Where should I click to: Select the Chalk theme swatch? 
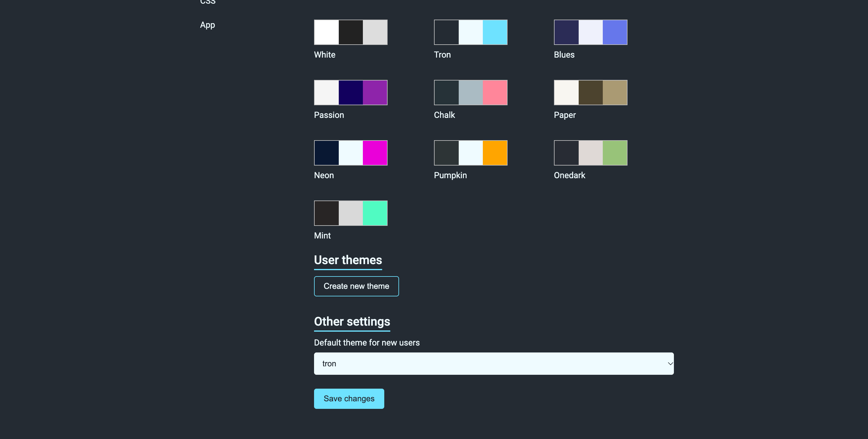(471, 92)
